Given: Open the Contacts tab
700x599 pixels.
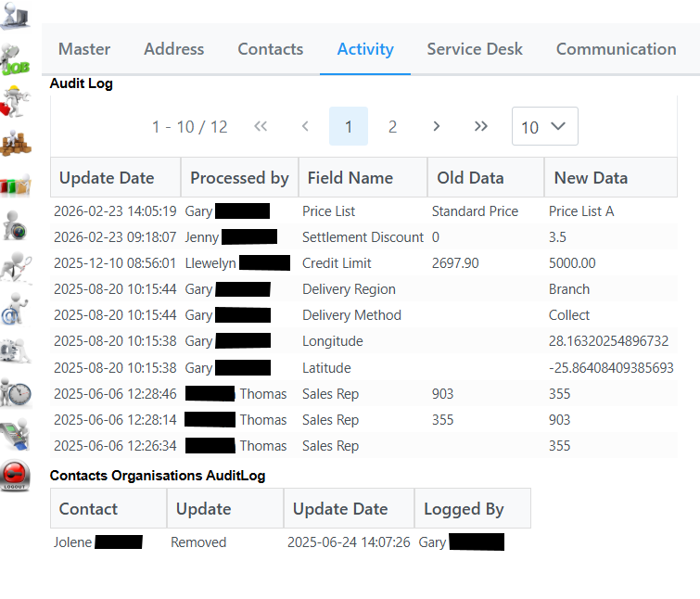Looking at the screenshot, I should 270,49.
